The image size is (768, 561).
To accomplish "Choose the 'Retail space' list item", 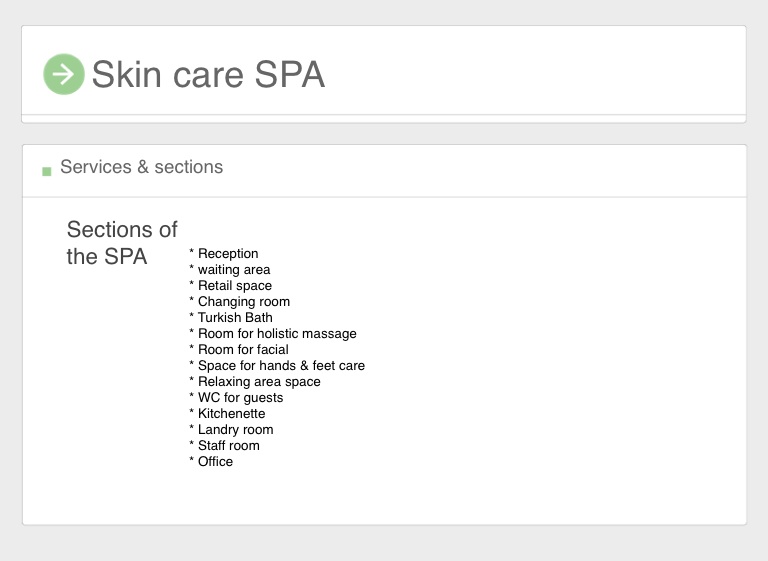I will [x=234, y=286].
